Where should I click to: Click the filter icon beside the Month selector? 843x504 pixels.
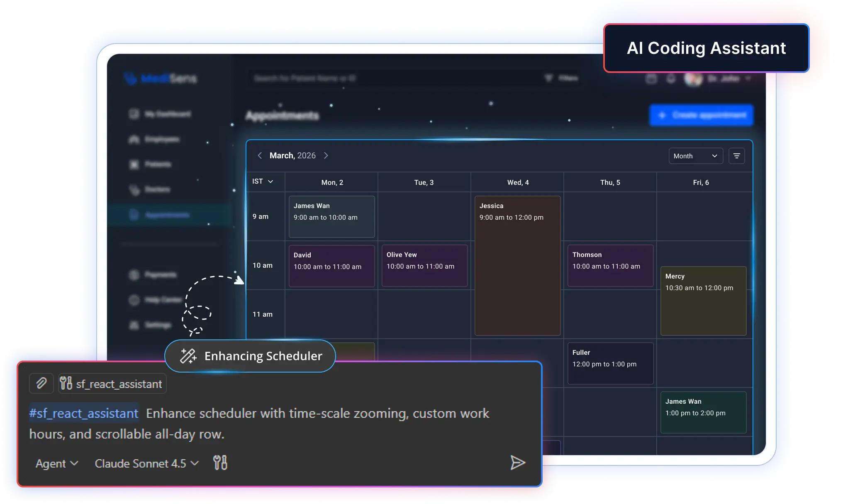click(x=737, y=155)
